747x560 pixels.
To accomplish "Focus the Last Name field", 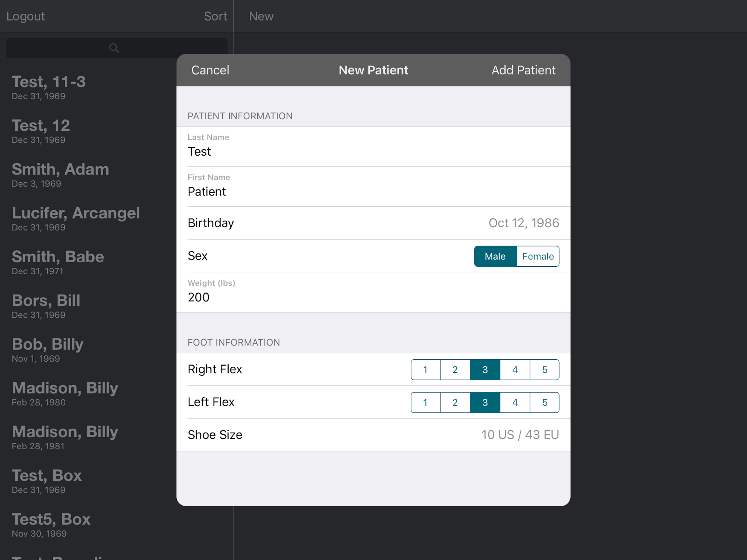I will pos(373,147).
